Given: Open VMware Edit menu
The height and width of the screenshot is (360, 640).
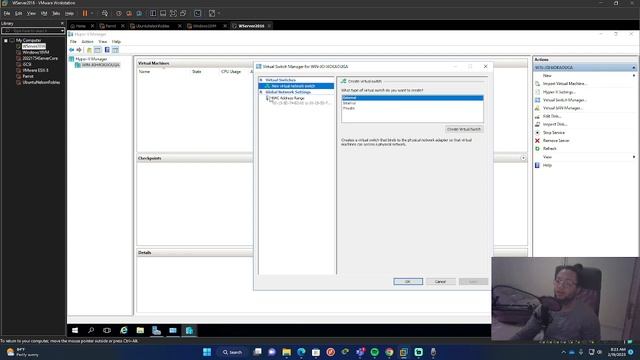Looking at the screenshot, I should coord(19,13).
